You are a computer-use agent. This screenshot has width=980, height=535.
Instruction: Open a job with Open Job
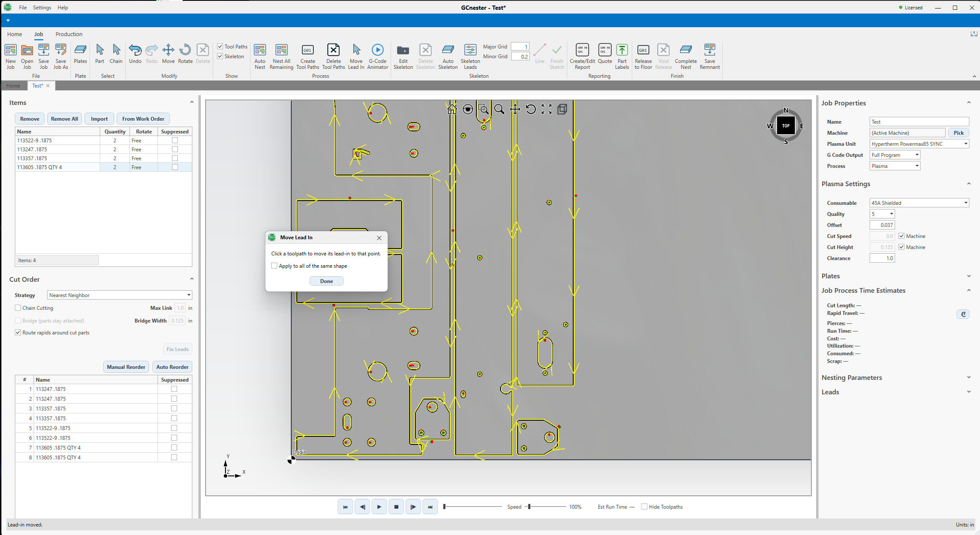27,56
